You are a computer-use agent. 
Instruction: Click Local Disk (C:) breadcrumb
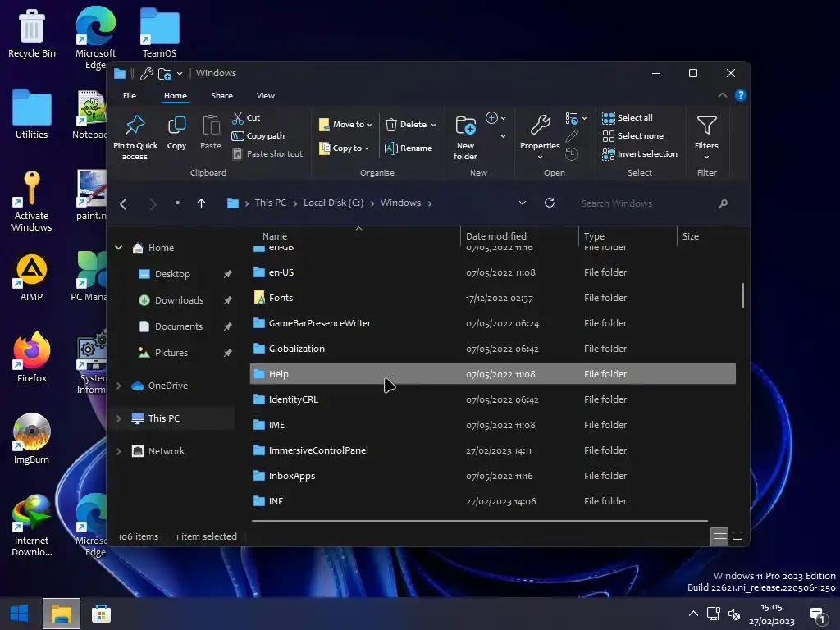click(x=333, y=203)
